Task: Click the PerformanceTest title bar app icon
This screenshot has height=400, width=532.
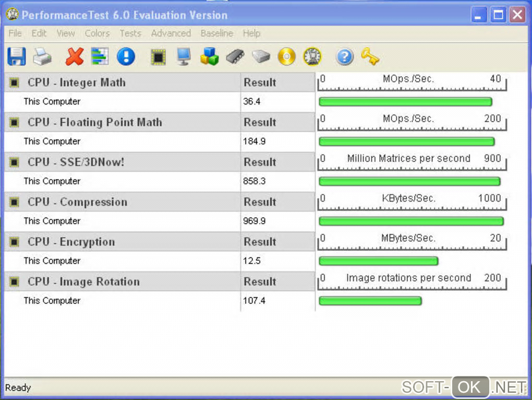Action: 12,14
